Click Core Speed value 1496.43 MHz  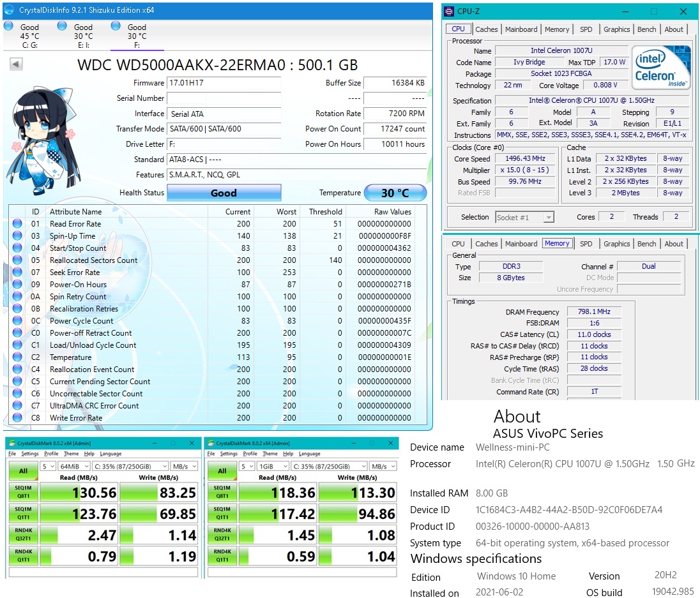pos(525,158)
